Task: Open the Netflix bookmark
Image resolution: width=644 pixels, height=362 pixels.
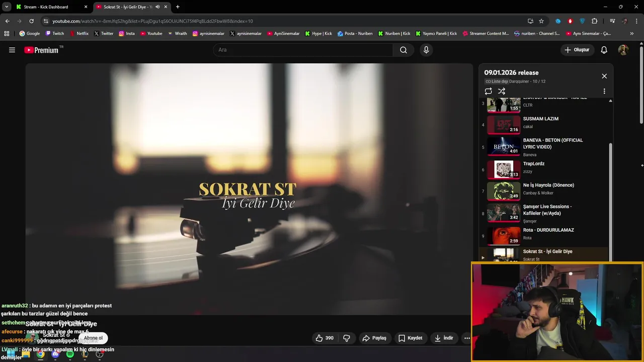Action: click(x=79, y=34)
